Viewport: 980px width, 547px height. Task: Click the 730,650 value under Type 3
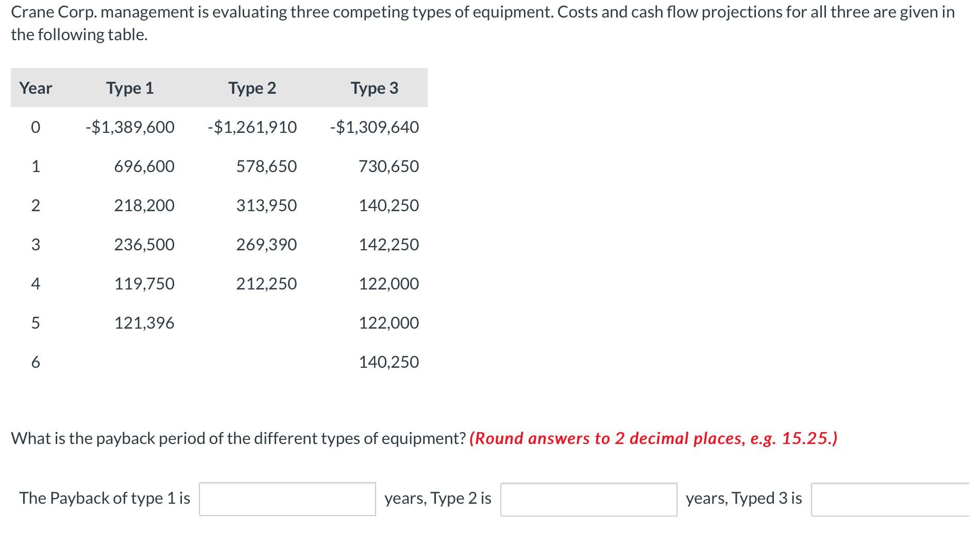388,166
